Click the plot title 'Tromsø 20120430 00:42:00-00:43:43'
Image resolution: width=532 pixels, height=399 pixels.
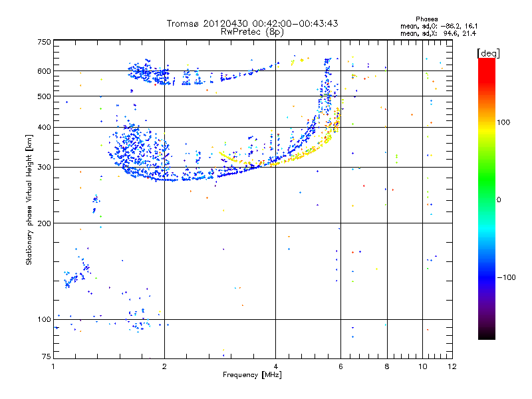[252, 23]
